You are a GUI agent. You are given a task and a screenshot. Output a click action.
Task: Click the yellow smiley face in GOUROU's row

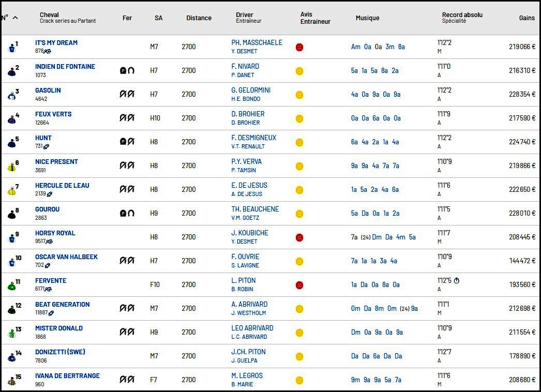click(299, 214)
